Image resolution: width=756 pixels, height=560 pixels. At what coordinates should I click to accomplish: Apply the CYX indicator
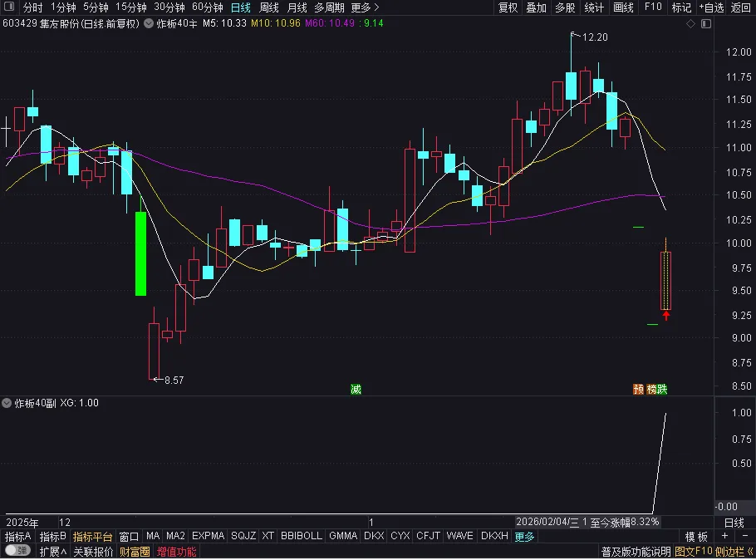400,537
